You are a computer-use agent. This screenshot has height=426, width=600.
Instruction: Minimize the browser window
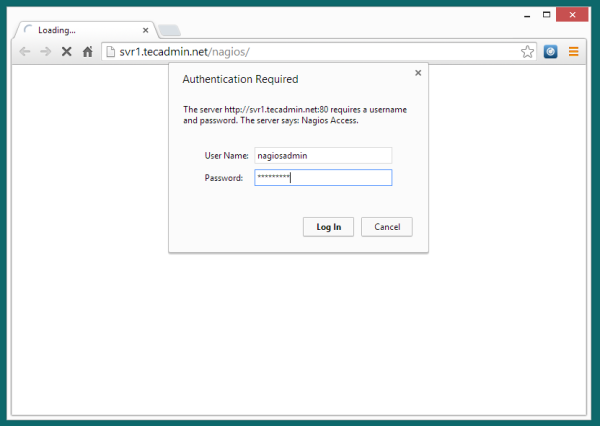(x=523, y=14)
